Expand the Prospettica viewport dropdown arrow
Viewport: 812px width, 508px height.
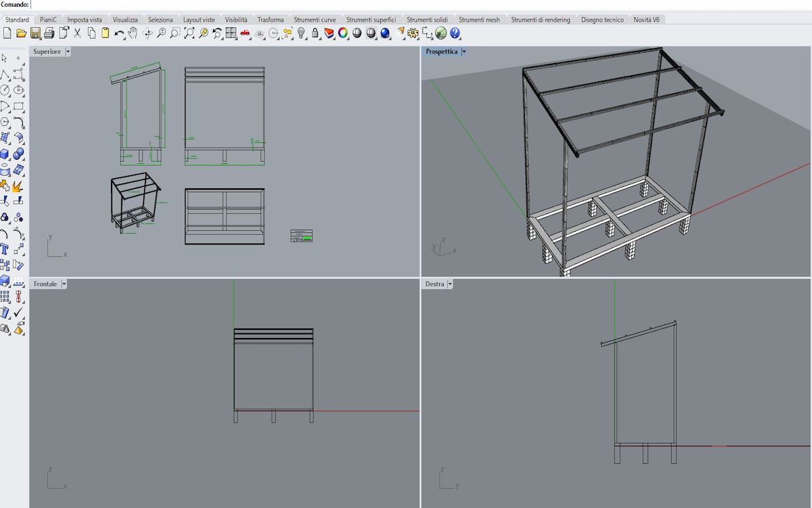464,51
